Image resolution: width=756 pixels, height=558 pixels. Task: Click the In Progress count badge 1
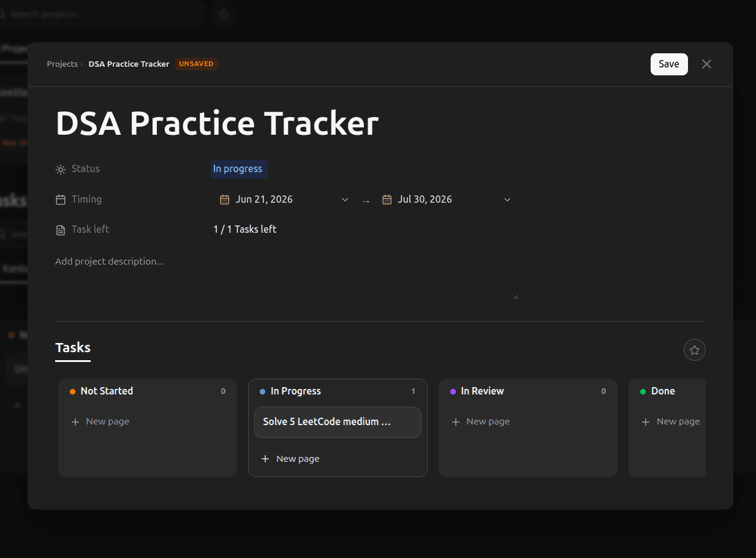pyautogui.click(x=414, y=391)
